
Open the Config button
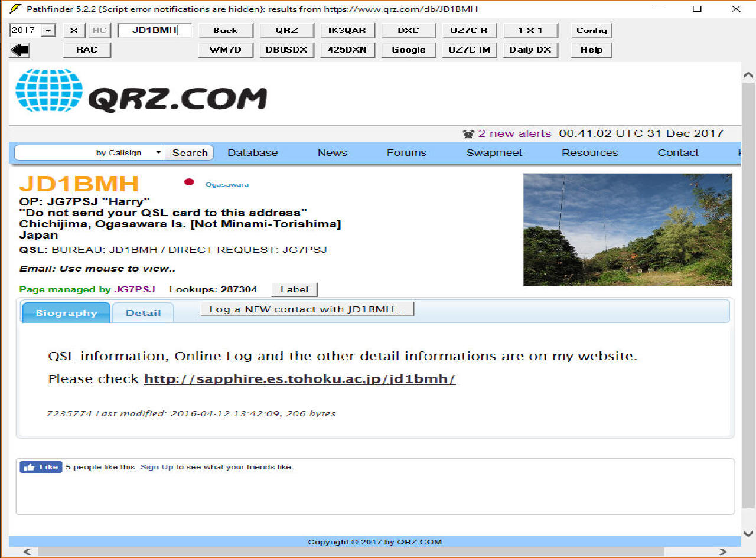click(x=592, y=31)
